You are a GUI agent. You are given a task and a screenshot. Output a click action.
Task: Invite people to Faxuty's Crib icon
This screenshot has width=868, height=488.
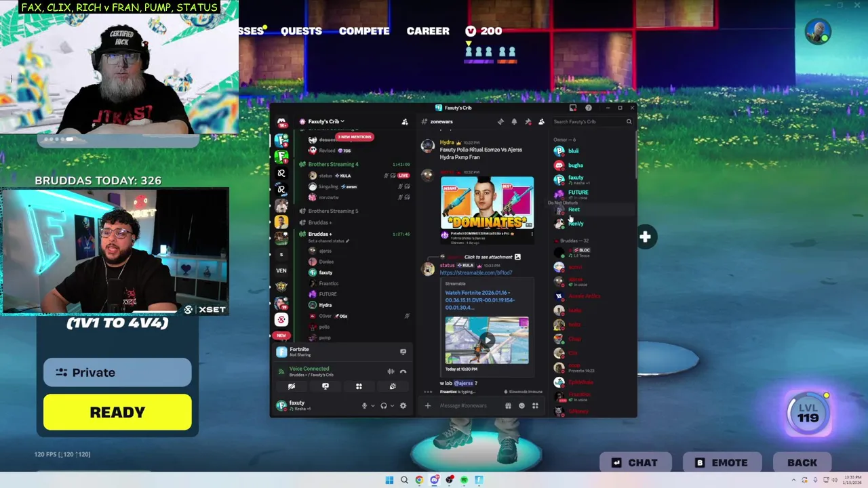click(x=405, y=122)
